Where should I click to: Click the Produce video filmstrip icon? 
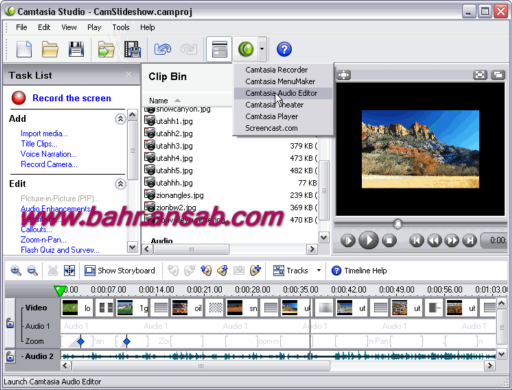pos(132,49)
